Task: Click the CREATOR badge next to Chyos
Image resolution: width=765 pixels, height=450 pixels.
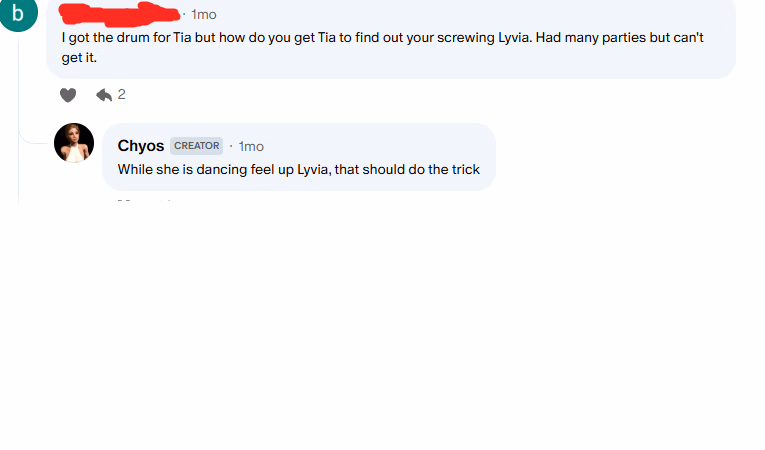Action: pyautogui.click(x=196, y=146)
